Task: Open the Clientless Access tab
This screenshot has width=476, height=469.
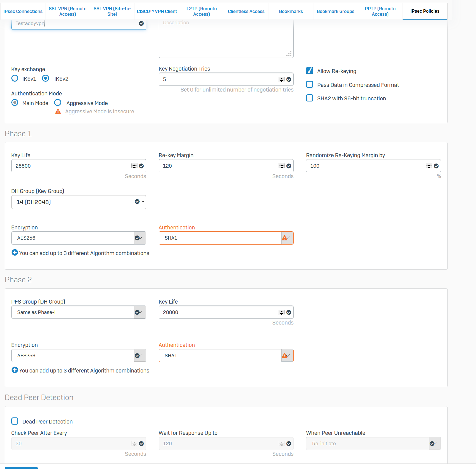Action: [x=246, y=11]
